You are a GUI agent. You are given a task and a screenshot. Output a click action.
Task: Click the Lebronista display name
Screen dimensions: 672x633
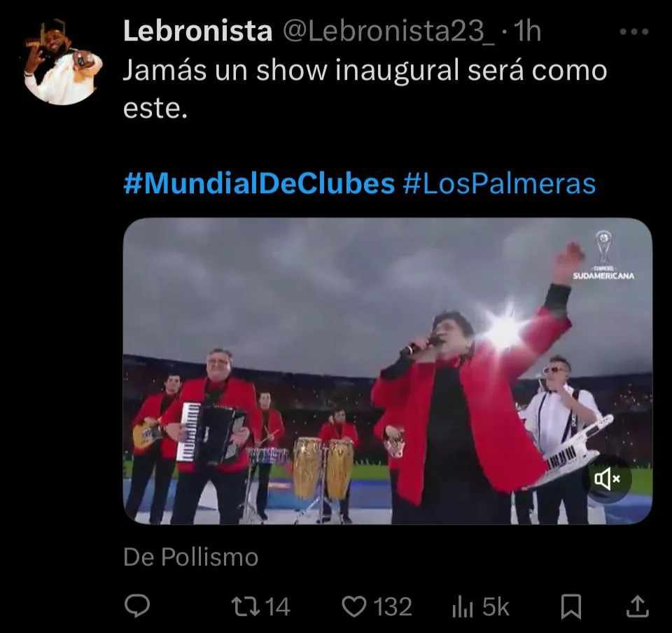[x=197, y=32]
